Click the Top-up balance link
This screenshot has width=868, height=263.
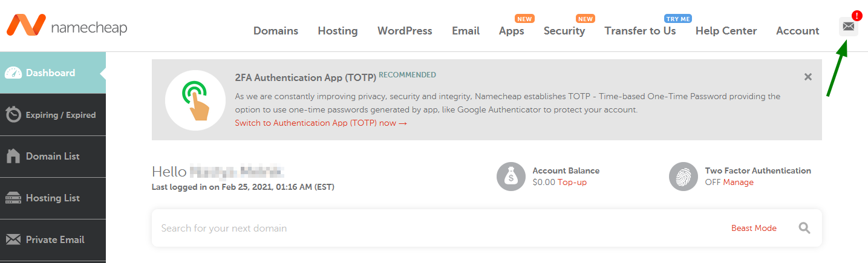click(x=572, y=182)
